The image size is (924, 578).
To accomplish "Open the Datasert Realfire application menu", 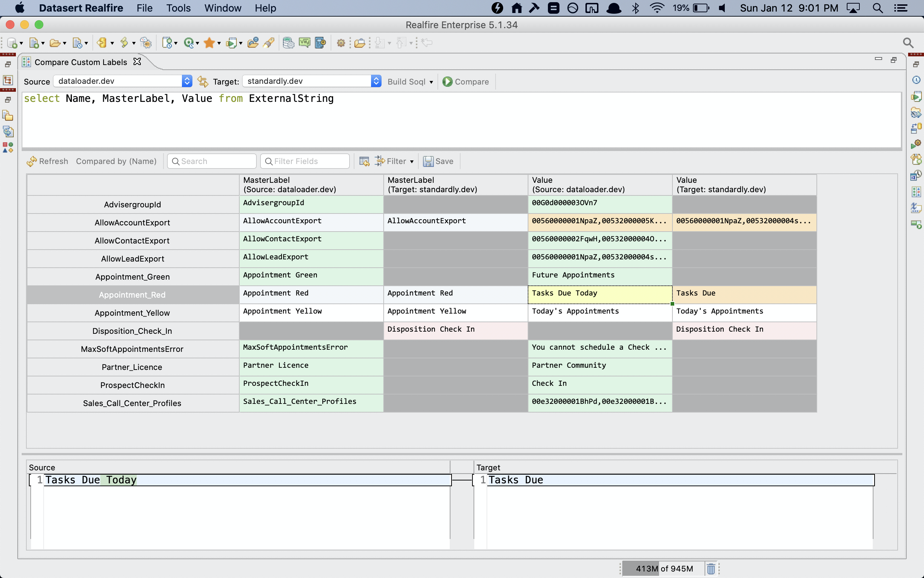I will tap(81, 8).
